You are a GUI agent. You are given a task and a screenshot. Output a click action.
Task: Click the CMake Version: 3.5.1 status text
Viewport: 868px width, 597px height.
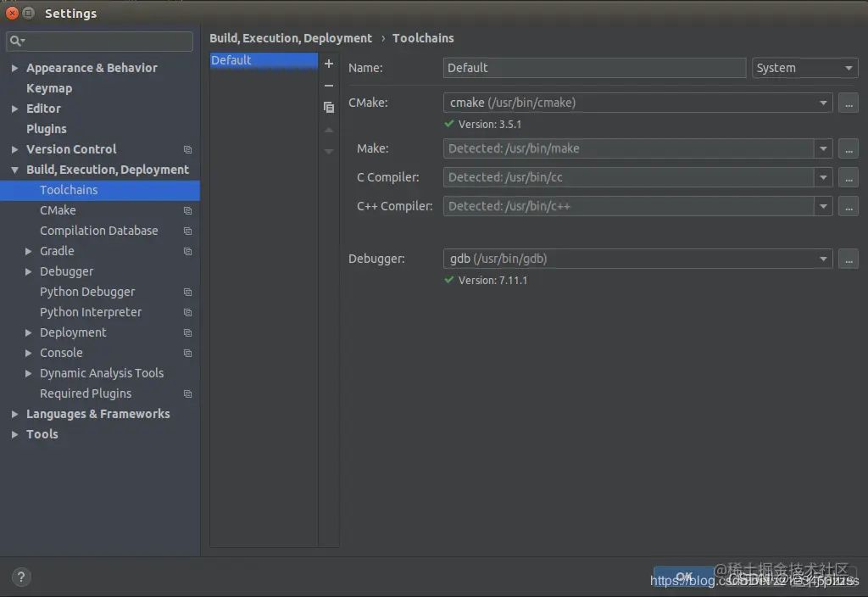tap(490, 125)
